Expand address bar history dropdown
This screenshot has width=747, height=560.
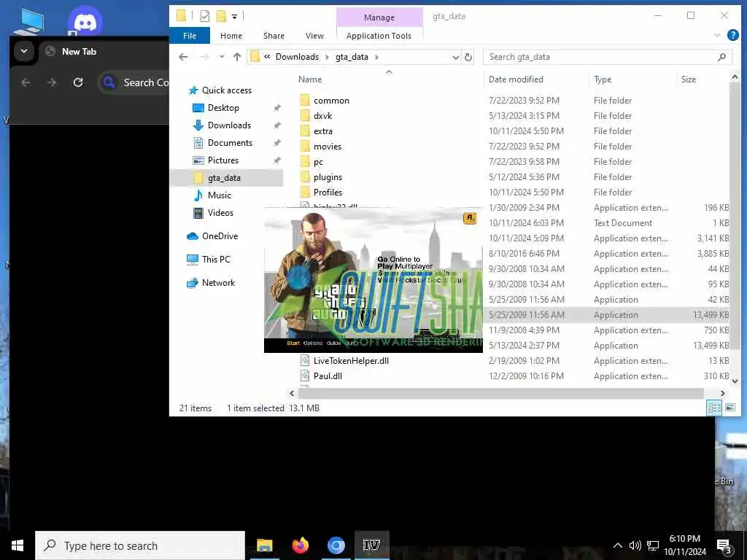click(455, 57)
